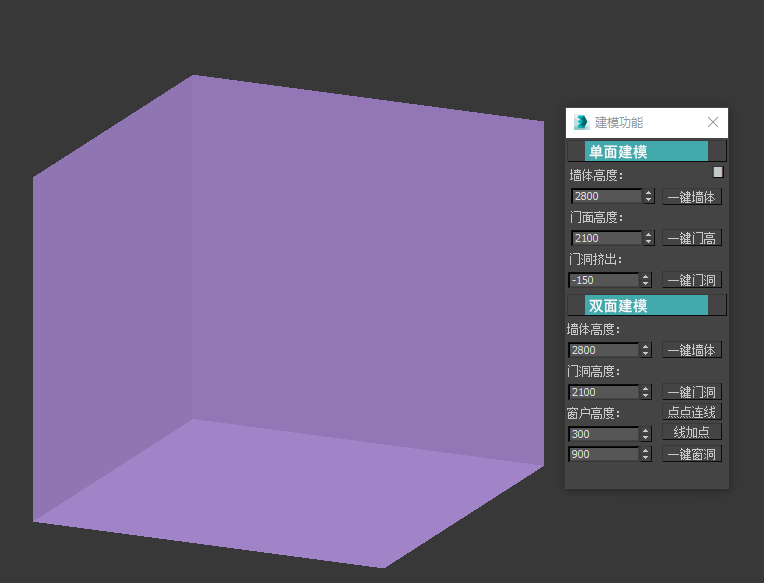
Task: Click 一键墙体 in the 单面建模 section
Action: 691,197
